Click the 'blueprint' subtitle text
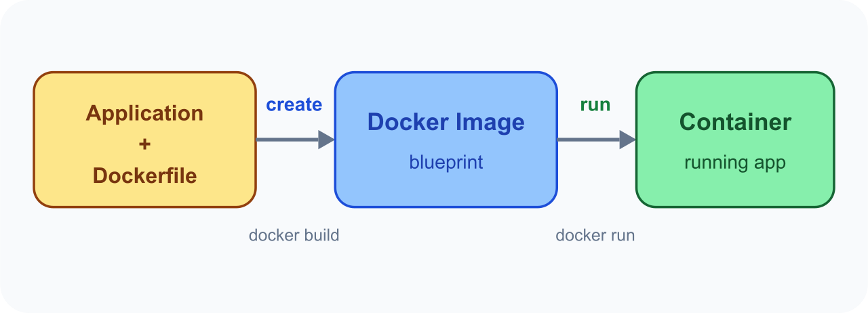Screen dimensions: 868x313 pyautogui.click(x=446, y=163)
